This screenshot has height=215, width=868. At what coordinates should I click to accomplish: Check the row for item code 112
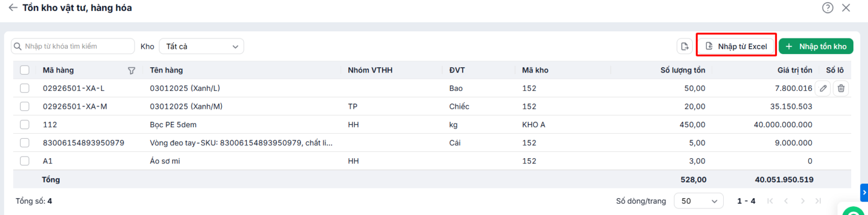point(24,125)
